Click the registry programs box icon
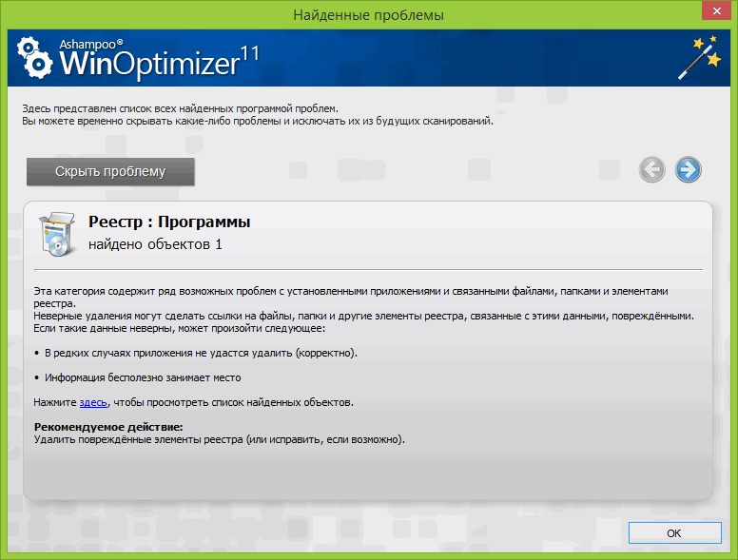 54,233
